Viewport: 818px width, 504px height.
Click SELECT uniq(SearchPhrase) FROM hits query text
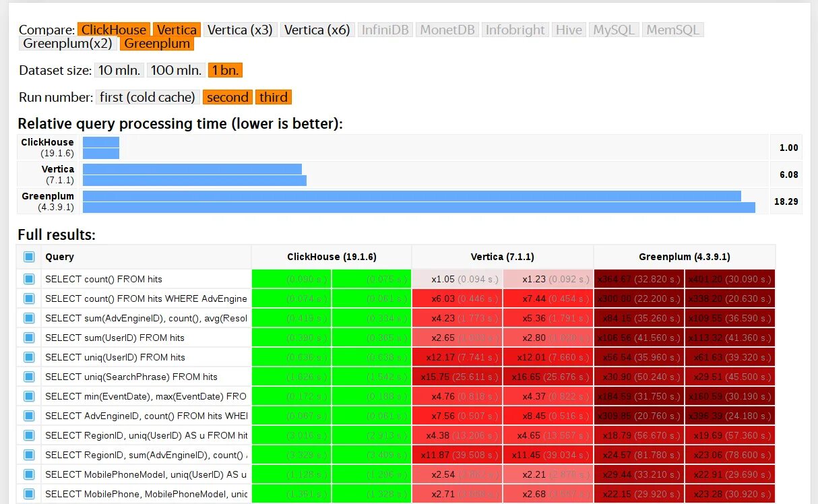click(x=131, y=377)
